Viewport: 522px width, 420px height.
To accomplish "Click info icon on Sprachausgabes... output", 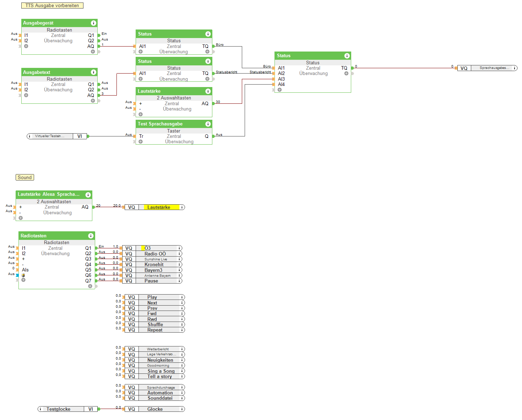I will click(514, 68).
